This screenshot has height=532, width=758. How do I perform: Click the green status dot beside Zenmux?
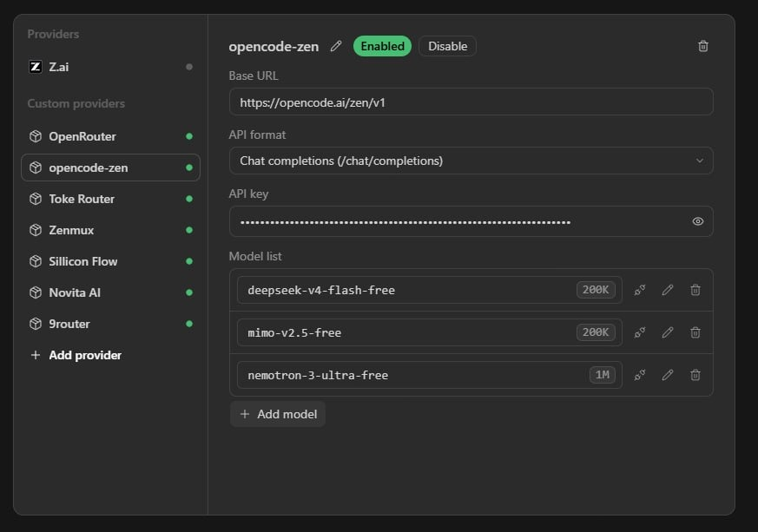point(189,230)
